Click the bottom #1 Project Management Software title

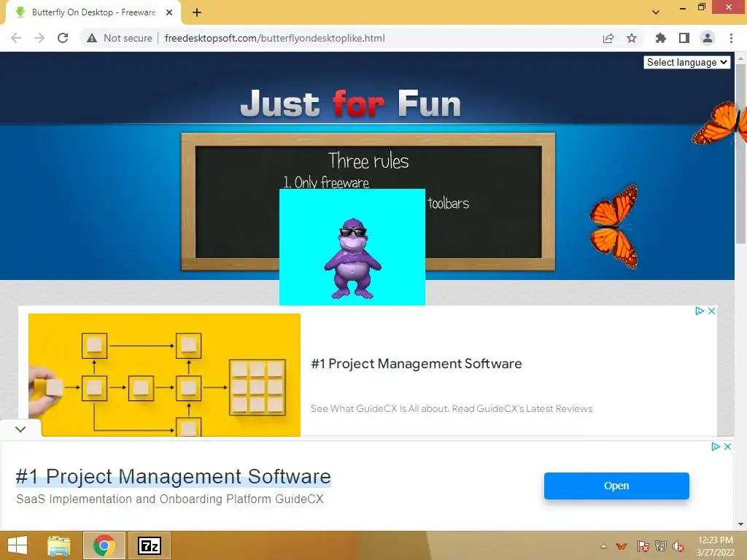(174, 476)
